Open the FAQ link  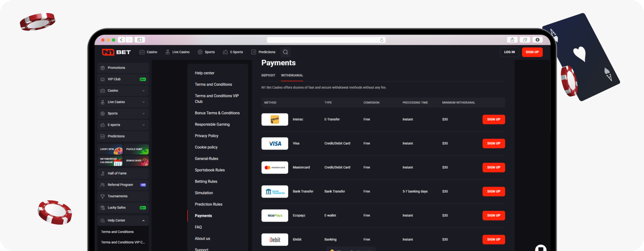click(198, 227)
